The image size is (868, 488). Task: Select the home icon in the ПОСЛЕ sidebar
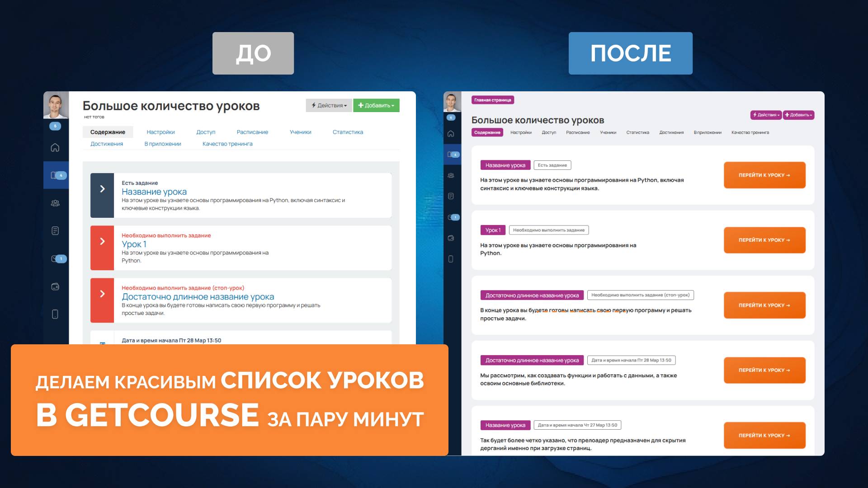click(451, 133)
